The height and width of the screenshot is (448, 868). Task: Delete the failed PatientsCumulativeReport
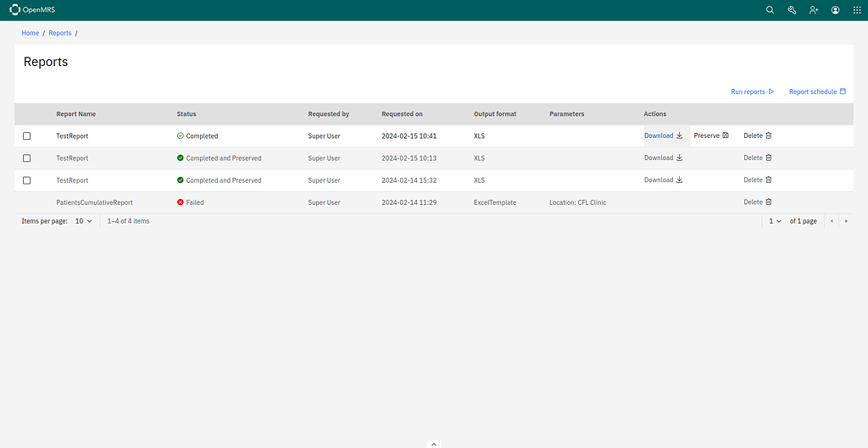(757, 202)
